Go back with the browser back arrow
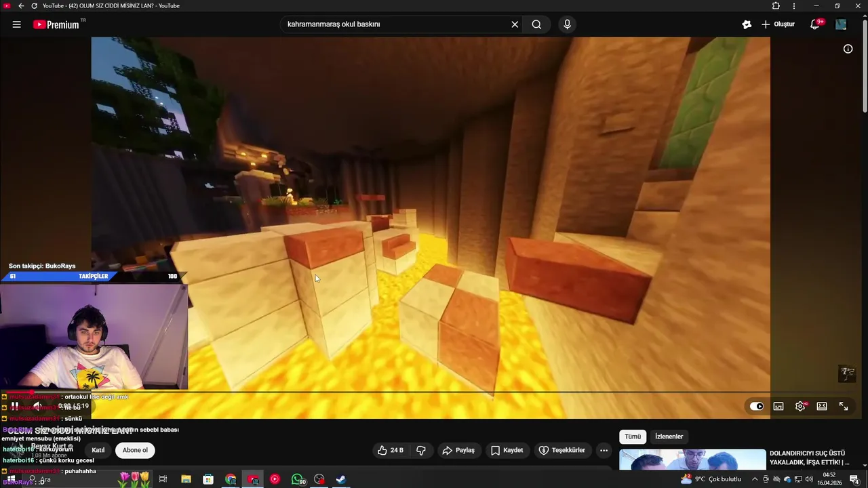Screen dimensions: 868x488 tap(21, 5)
